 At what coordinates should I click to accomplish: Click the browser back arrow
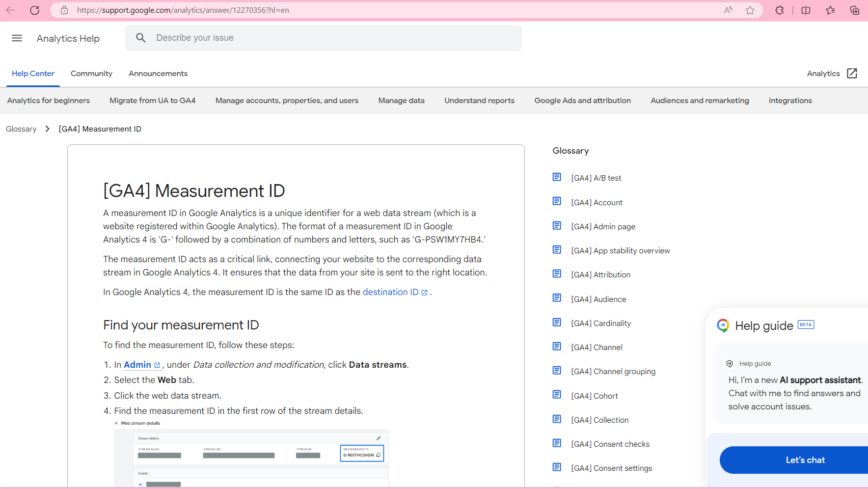coord(10,10)
